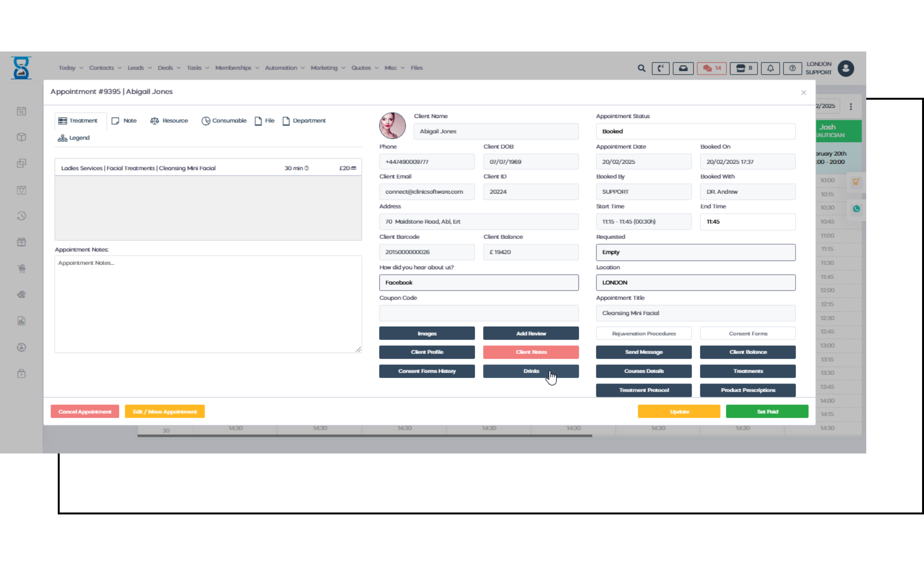Click the notification bell icon
The image size is (924, 578).
coord(770,68)
